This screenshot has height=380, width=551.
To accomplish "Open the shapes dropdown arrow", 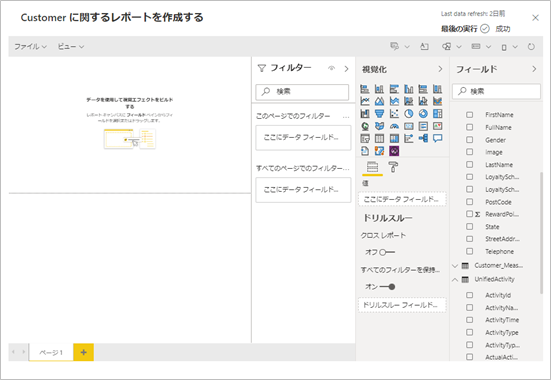I will 459,46.
